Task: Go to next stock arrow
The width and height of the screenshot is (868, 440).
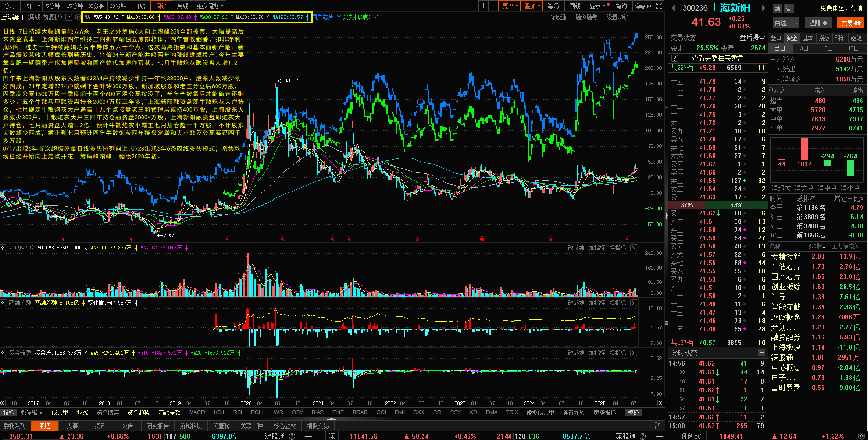Action: (x=763, y=8)
